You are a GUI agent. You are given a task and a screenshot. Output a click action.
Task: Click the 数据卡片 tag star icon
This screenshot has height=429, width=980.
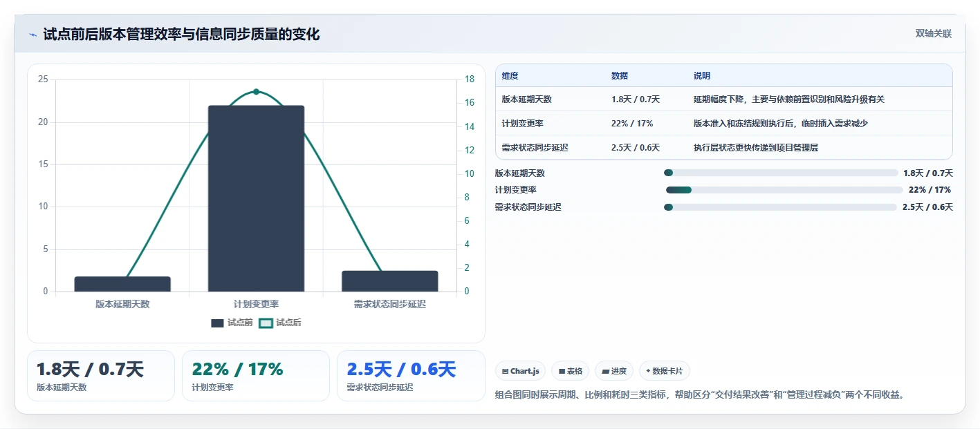(648, 371)
